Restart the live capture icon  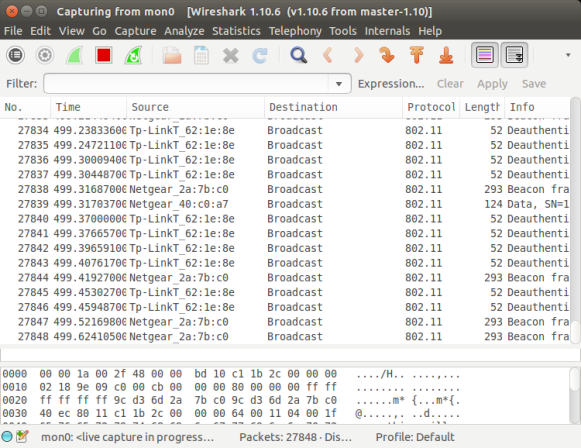click(133, 55)
